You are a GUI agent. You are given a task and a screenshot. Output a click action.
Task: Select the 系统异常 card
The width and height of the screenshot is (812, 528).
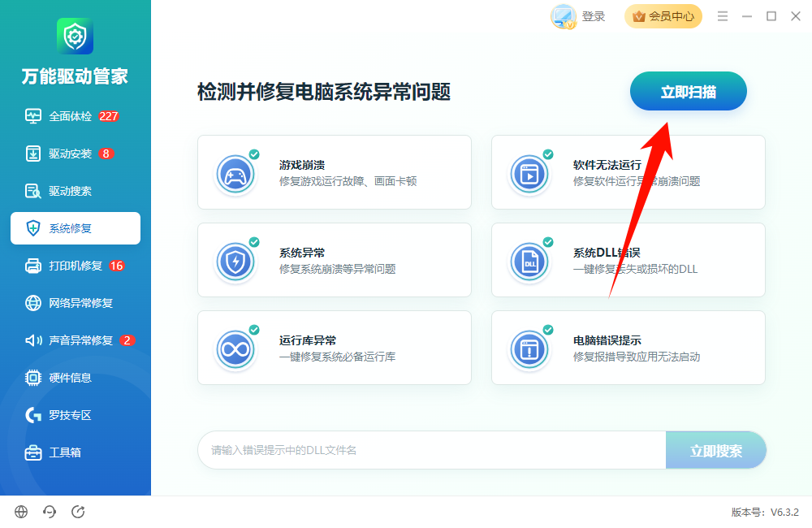[x=335, y=260]
